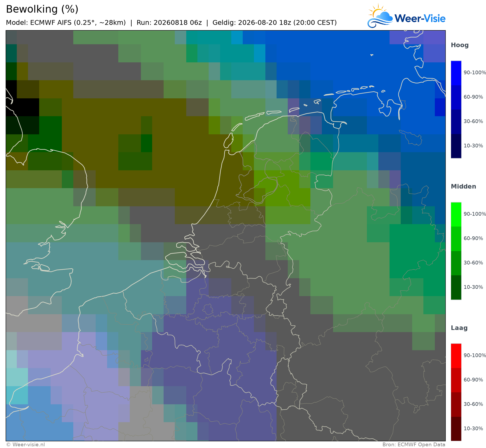The height and width of the screenshot is (448, 486).
Task: Open the Weer-visie.nl copyright link
Action: [x=26, y=445]
